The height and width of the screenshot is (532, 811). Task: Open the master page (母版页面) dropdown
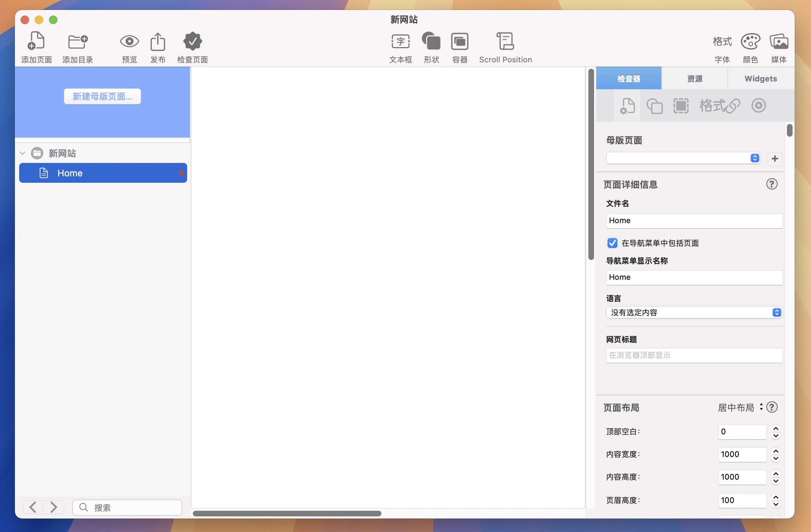click(683, 158)
